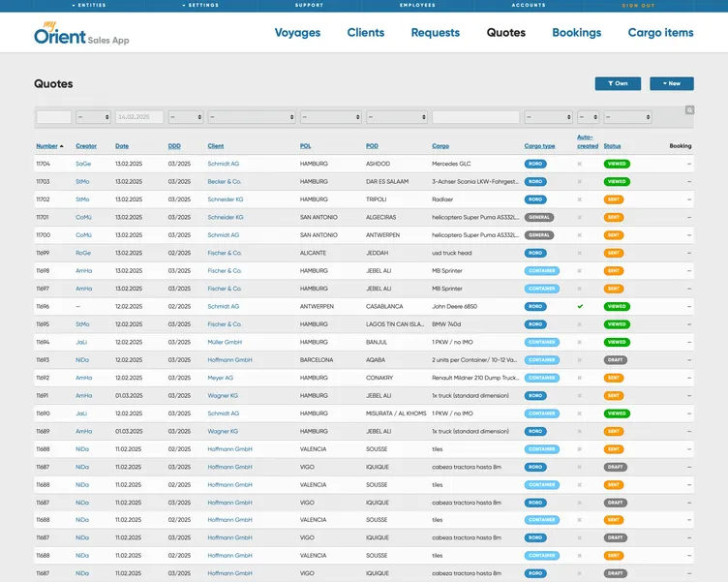Screen dimensions: 728x582
Task: Click the VIEWED badge for quote 11690
Action: point(617,414)
